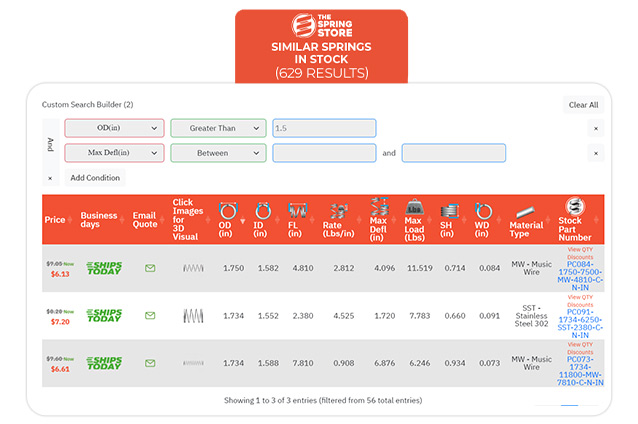
Task: Open the Greater Than operator dropdown
Action: 218,128
